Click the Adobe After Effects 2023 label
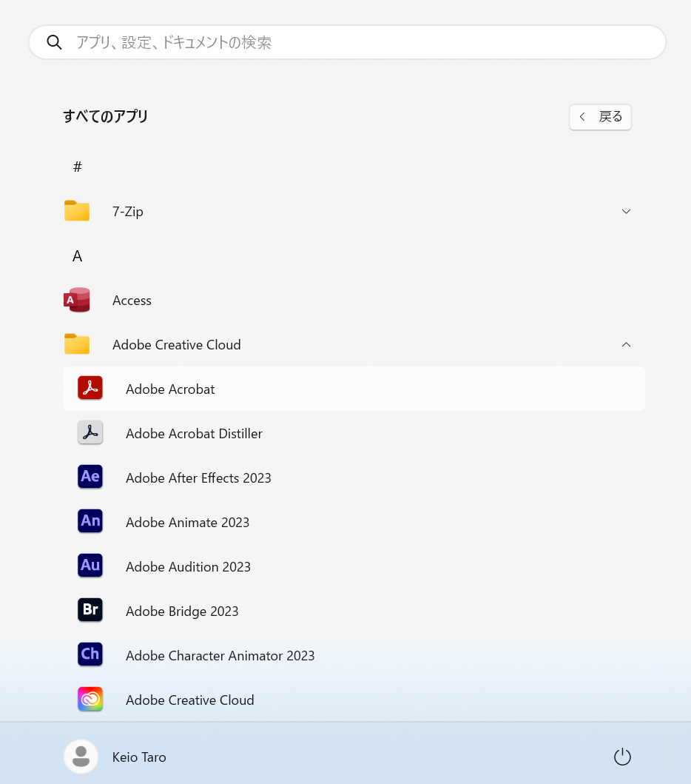691x784 pixels. pos(198,478)
